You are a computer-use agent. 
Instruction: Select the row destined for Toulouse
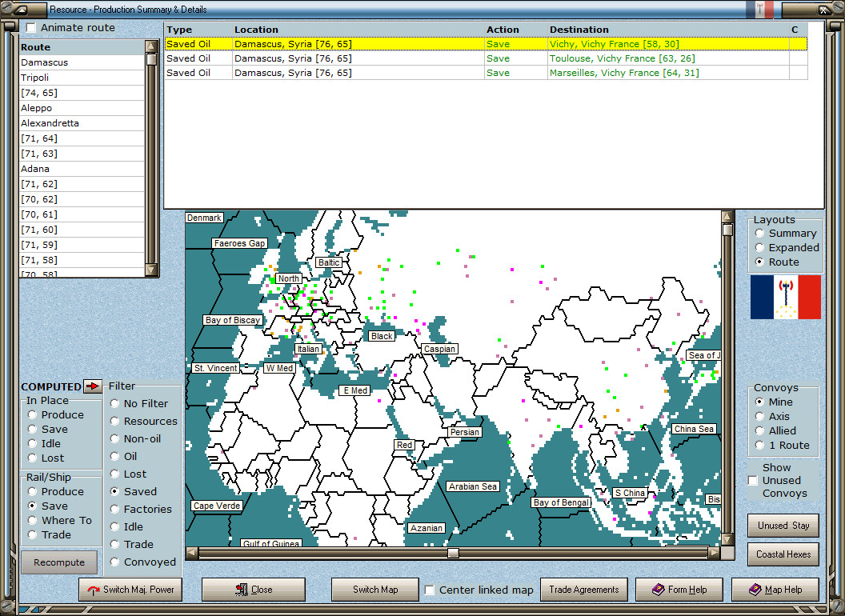click(x=486, y=58)
